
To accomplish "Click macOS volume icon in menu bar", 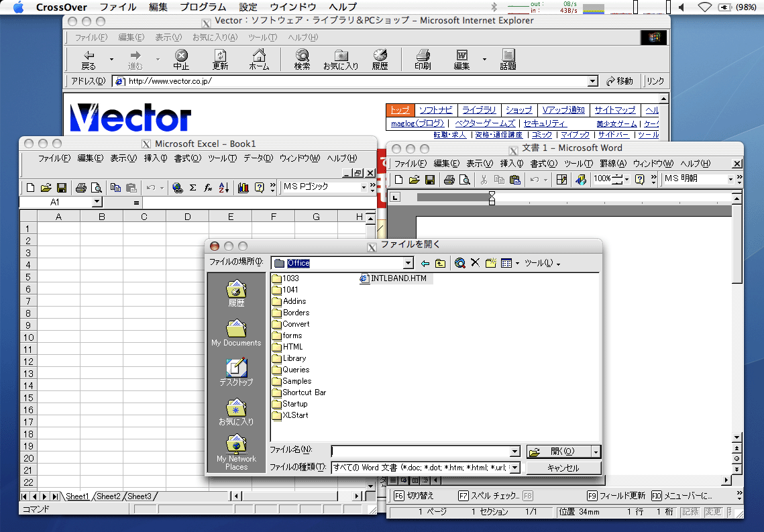I will pyautogui.click(x=681, y=7).
